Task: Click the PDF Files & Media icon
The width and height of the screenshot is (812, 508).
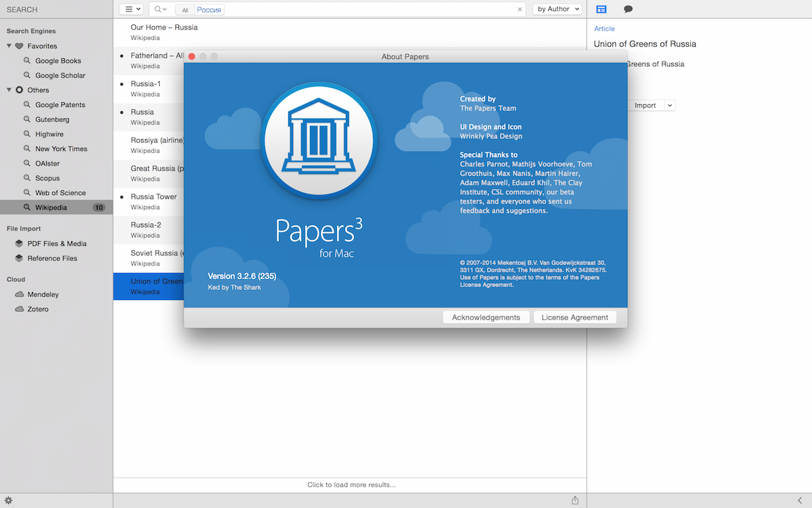Action: coord(19,244)
